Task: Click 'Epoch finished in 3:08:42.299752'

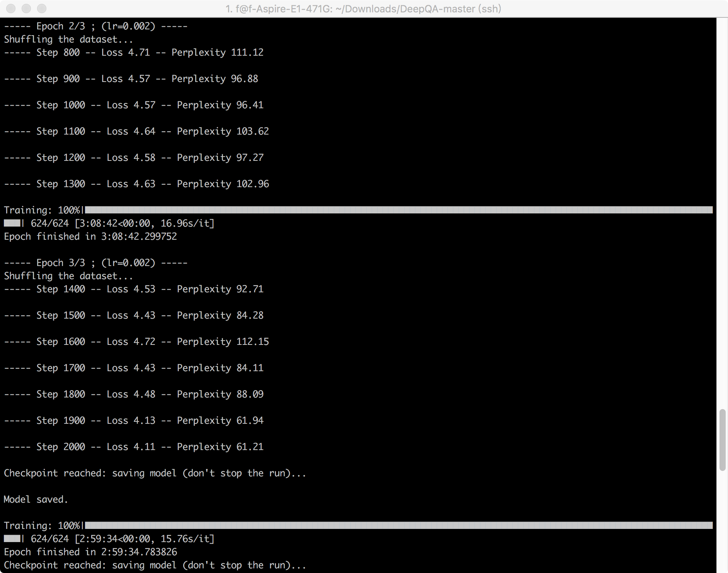Action: (x=90, y=237)
